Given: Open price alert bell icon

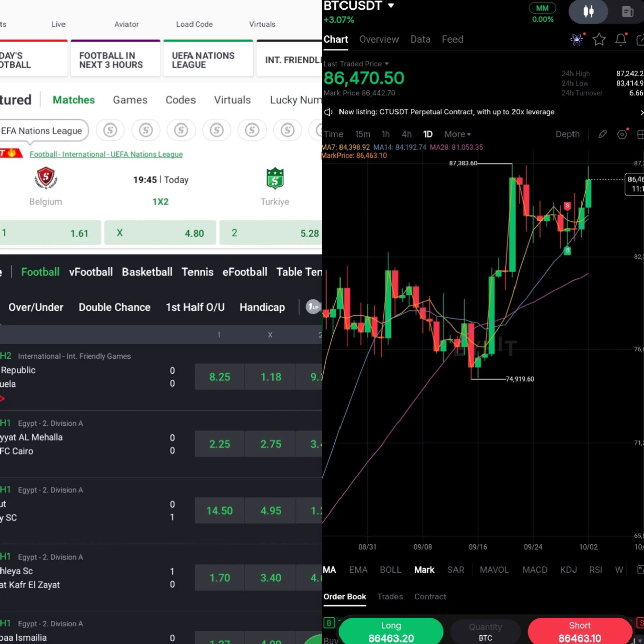Looking at the screenshot, I should [x=621, y=40].
